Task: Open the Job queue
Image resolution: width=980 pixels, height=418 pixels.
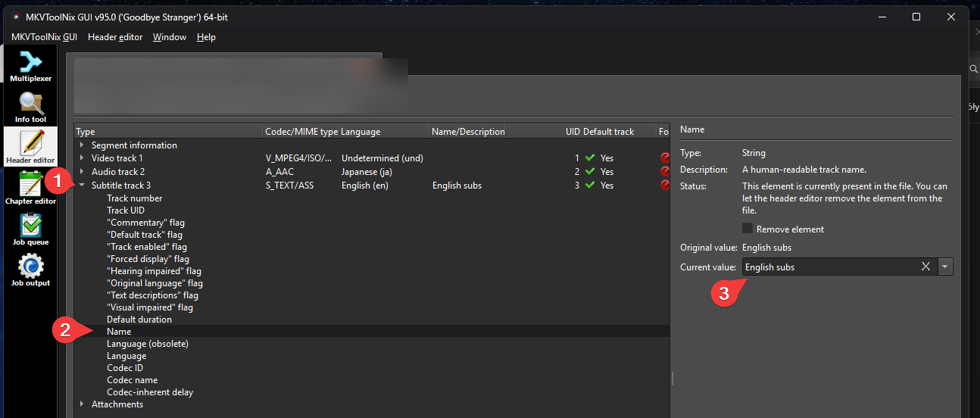Action: (x=30, y=229)
